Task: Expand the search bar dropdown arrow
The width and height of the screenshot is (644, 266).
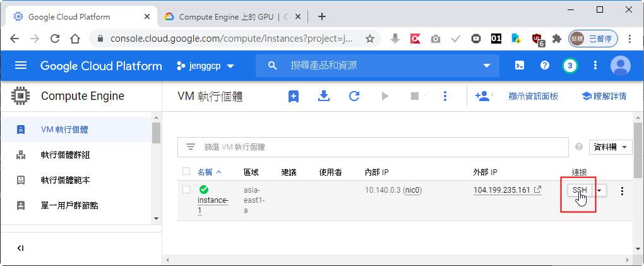Action: (x=487, y=65)
